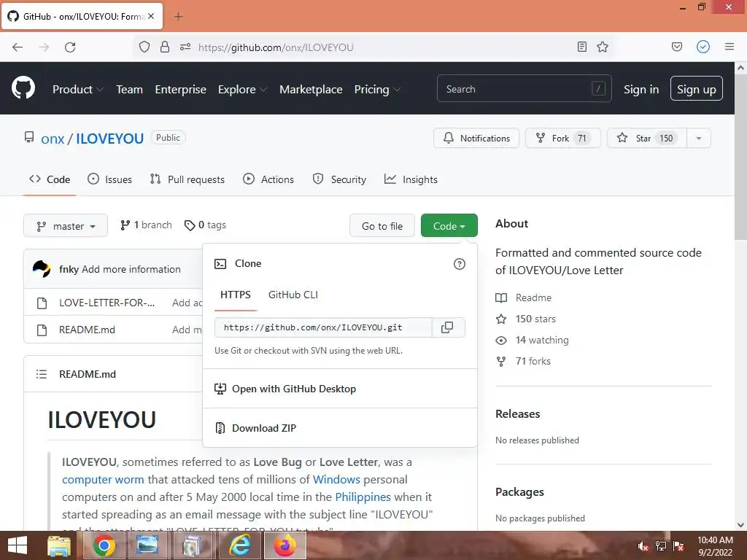
Task: Switch to the Issues tab
Action: pos(109,179)
